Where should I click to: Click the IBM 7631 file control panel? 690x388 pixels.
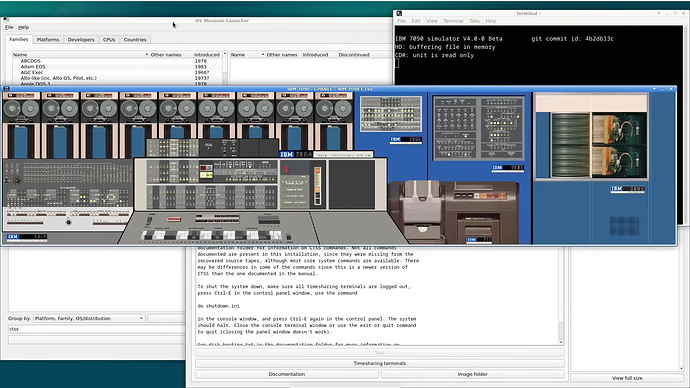tap(479, 128)
